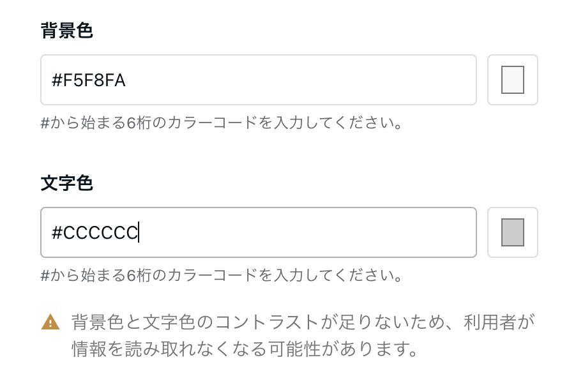This screenshot has height=392, width=576.
Task: Click the blank area inside the 背景色 input
Action: point(301,80)
